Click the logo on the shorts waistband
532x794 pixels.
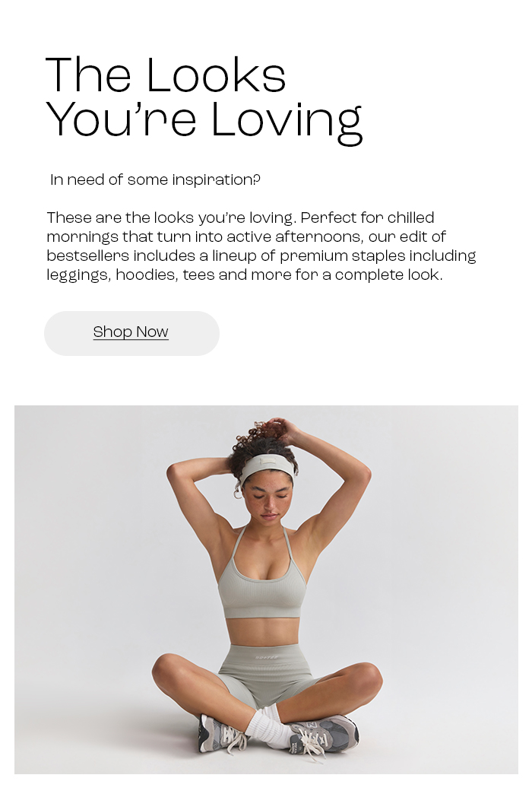click(266, 657)
